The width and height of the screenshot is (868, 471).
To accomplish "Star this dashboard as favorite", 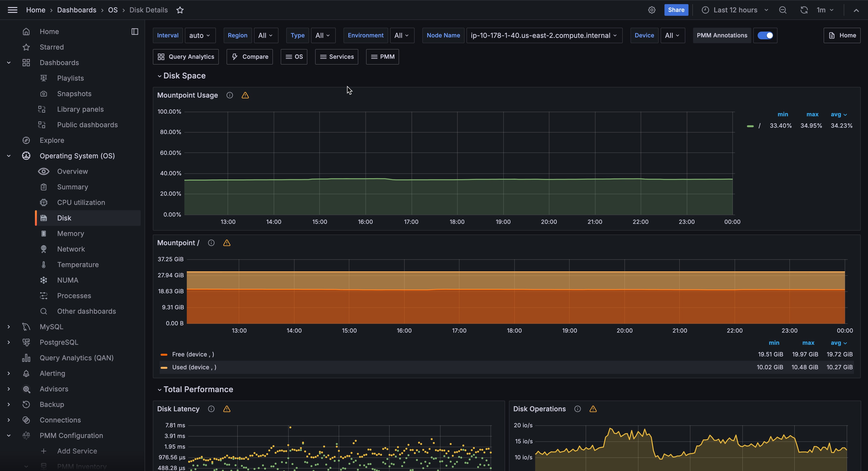I will [x=180, y=10].
